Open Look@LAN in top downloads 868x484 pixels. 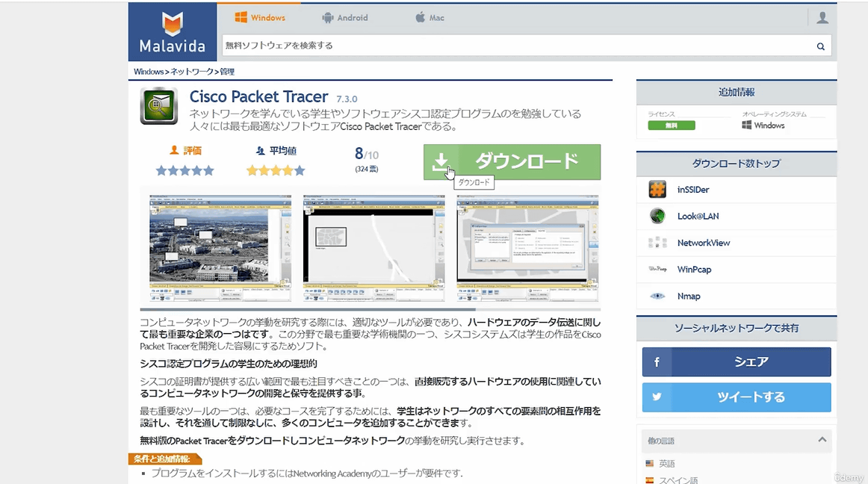coord(698,216)
